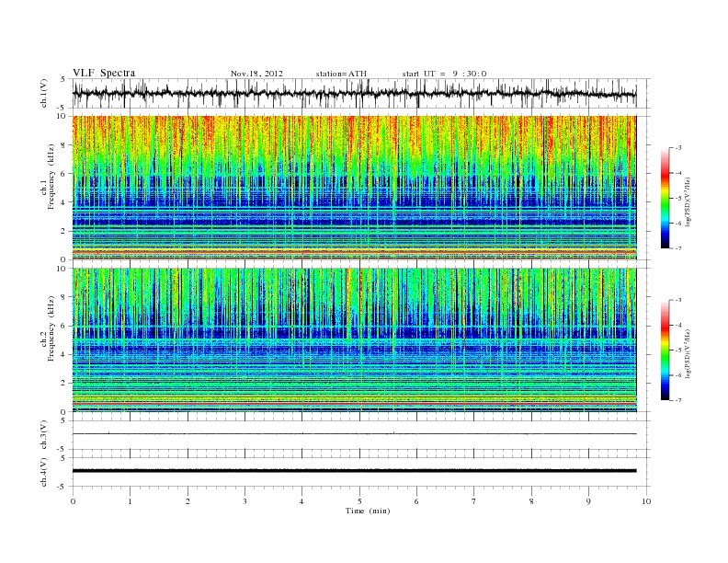Click the "station=ATH" header text
Screen dimensions: 728x563
[x=341, y=74]
